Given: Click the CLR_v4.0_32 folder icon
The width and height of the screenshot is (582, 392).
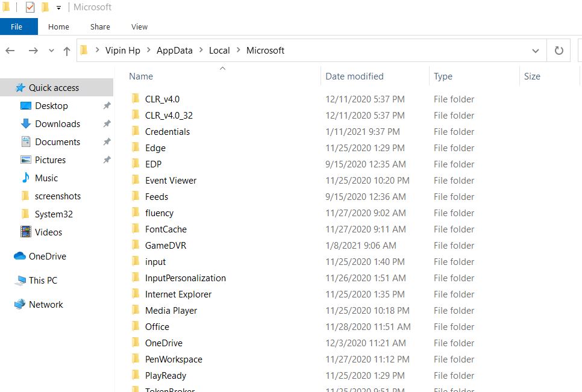Looking at the screenshot, I should pos(136,115).
